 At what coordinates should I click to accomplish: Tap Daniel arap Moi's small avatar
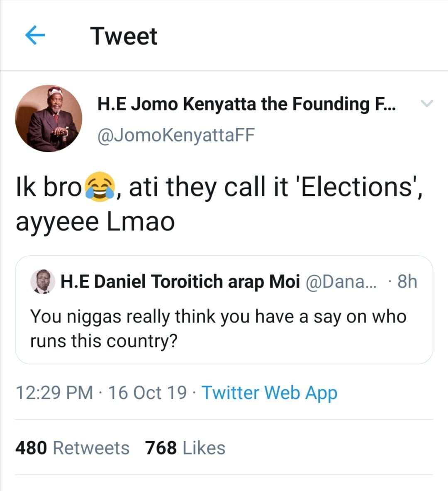point(43,282)
